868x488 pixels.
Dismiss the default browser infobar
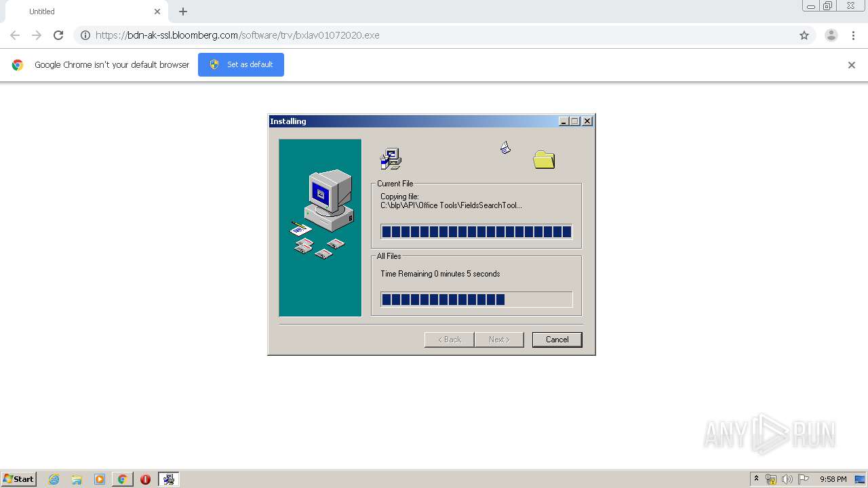(852, 65)
